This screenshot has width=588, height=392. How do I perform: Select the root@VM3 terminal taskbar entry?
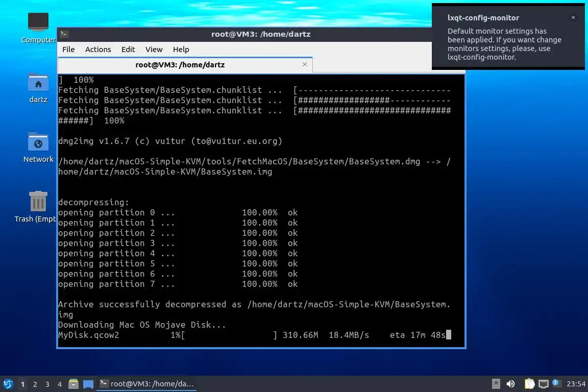(x=146, y=384)
